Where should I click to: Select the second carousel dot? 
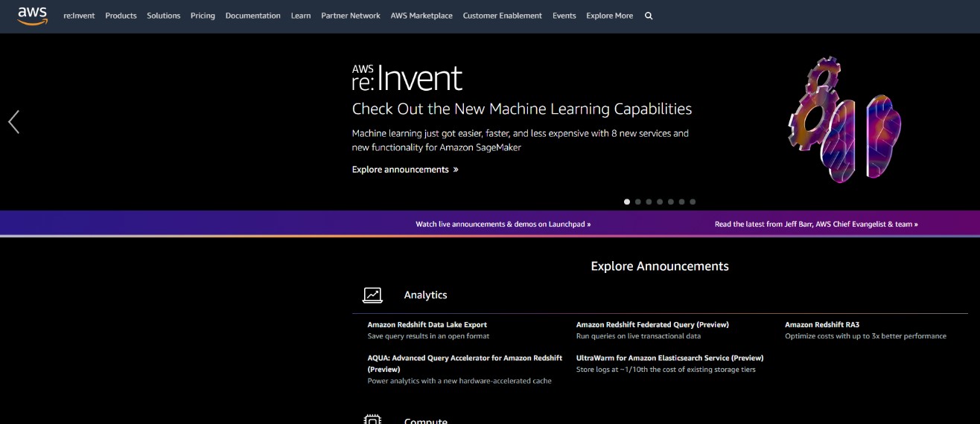tap(637, 202)
